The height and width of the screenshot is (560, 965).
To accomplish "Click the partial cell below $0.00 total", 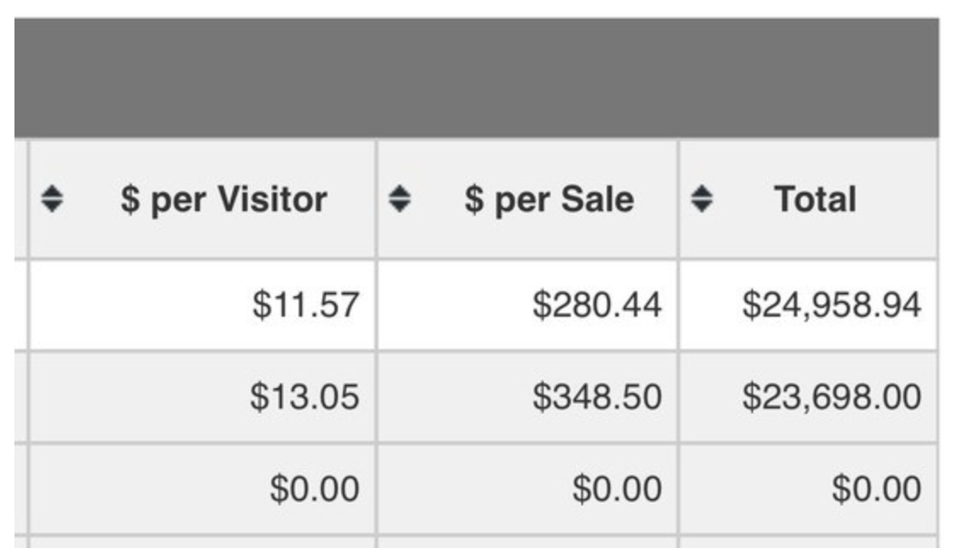I will (x=808, y=542).
